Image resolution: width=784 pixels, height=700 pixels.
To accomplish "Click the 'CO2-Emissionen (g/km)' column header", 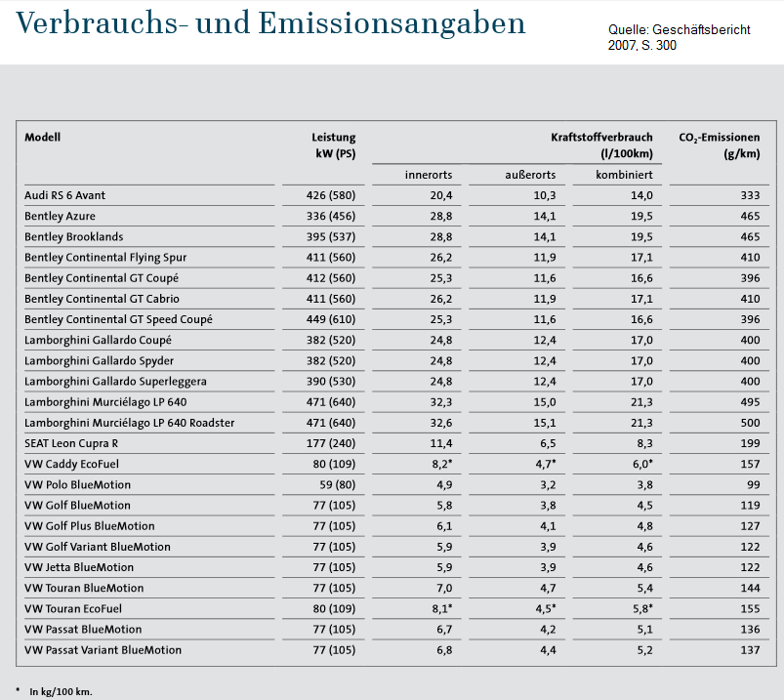I will (x=719, y=145).
